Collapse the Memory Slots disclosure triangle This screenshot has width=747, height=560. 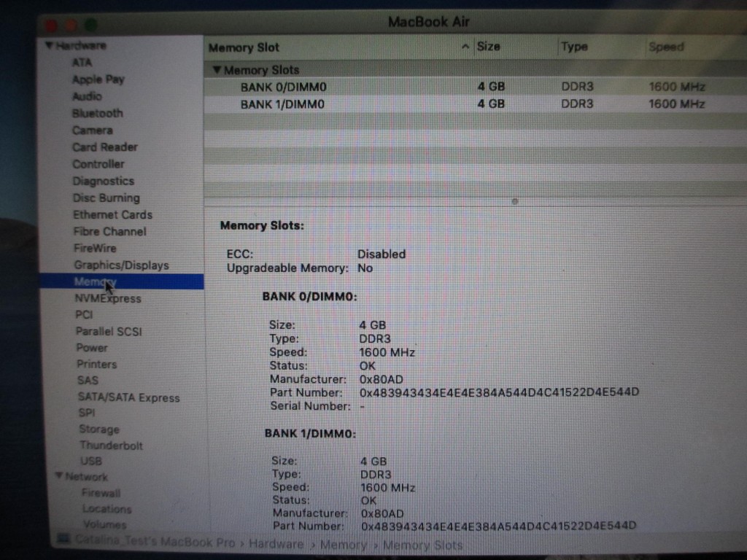point(217,70)
